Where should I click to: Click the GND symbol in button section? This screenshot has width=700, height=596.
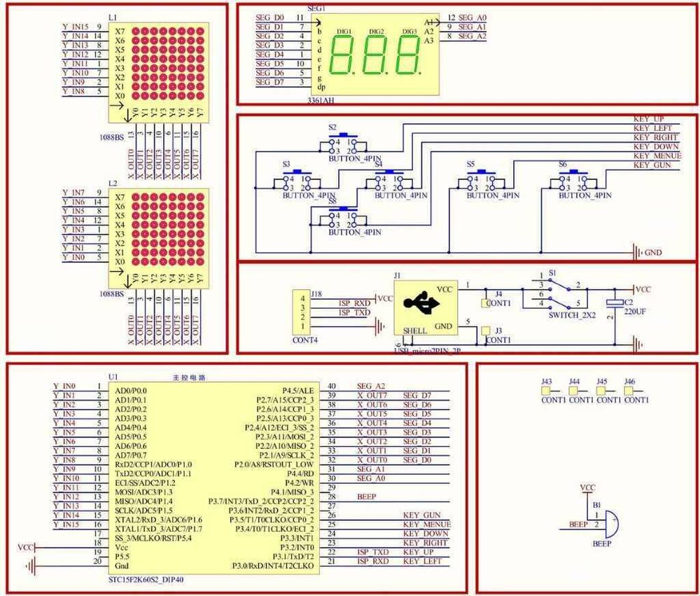click(638, 252)
